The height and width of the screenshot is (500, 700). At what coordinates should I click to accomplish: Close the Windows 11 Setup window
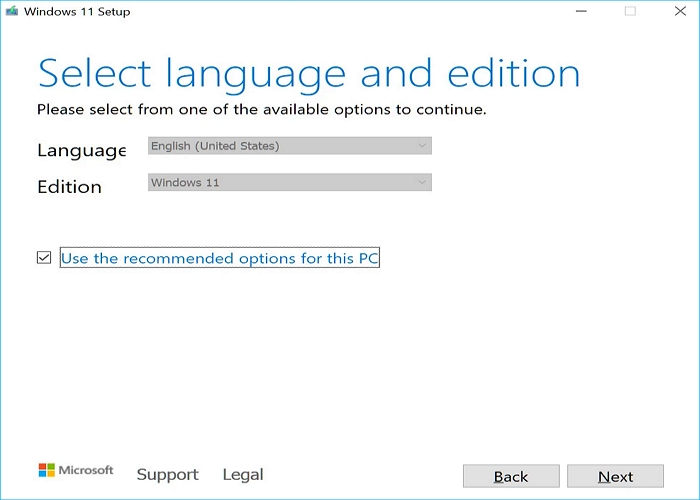click(x=680, y=11)
